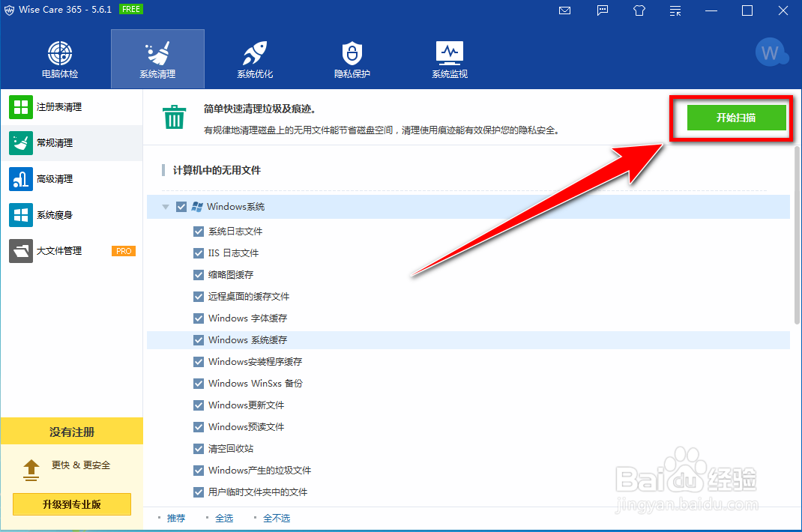This screenshot has width=802, height=532.
Task: Disable the 清空回收站 option
Action: click(198, 448)
